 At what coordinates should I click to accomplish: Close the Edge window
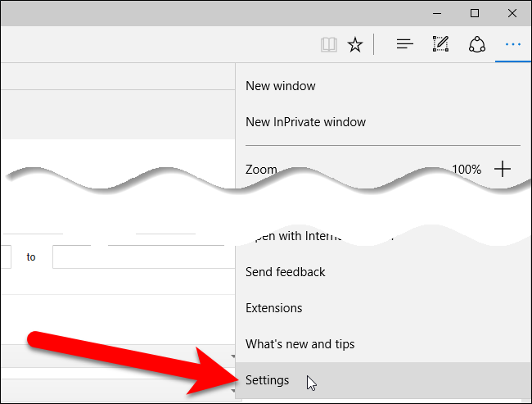[x=512, y=14]
